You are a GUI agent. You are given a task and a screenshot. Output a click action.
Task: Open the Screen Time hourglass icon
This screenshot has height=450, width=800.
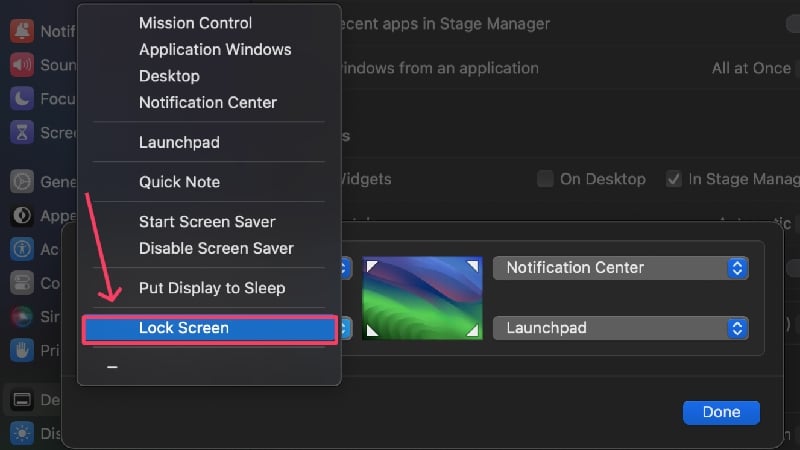point(22,132)
